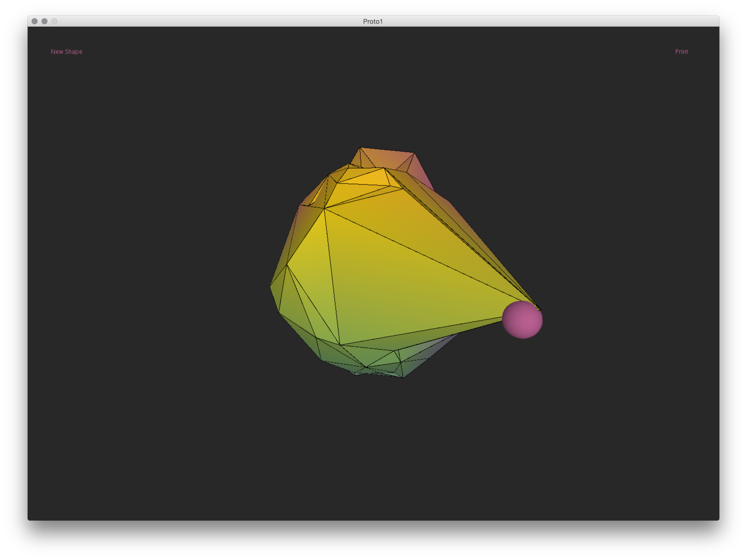Select the leftmost vertex of the mesh
Image resolution: width=747 pixels, height=560 pixels.
[270, 286]
